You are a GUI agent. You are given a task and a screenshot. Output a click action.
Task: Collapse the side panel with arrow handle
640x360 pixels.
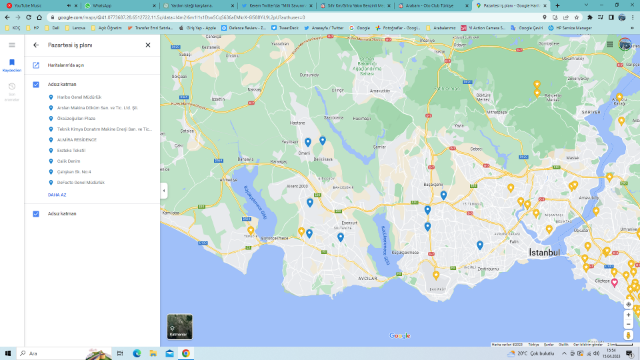(164, 191)
